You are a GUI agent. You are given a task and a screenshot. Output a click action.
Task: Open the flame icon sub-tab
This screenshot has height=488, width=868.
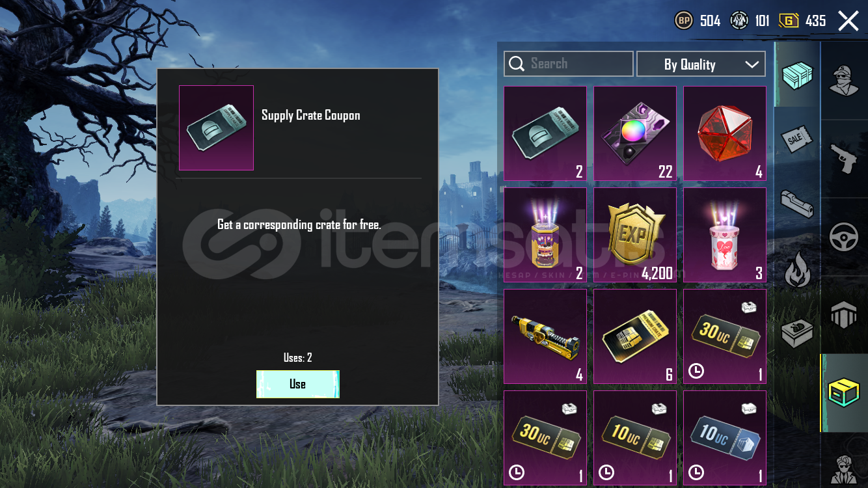click(797, 269)
